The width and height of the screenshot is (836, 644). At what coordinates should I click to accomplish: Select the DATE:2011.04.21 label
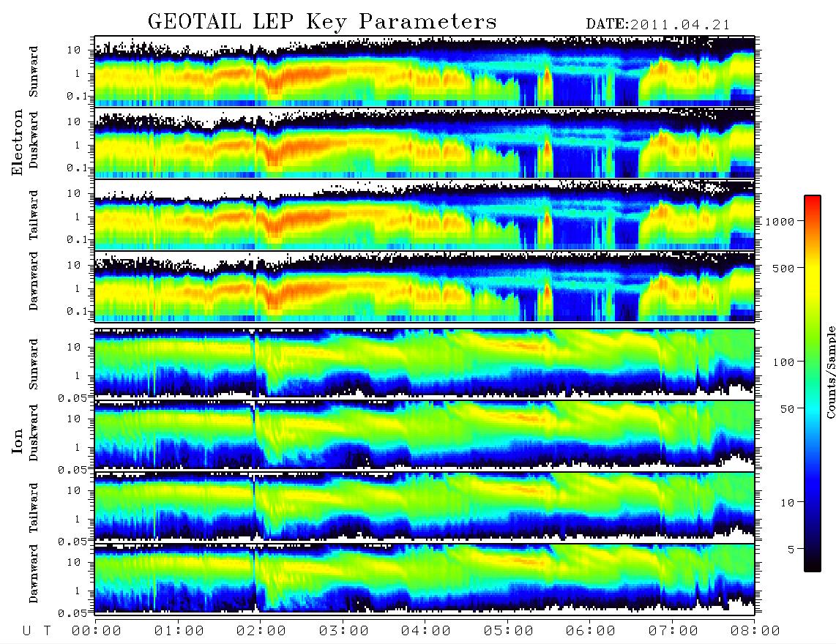click(658, 25)
